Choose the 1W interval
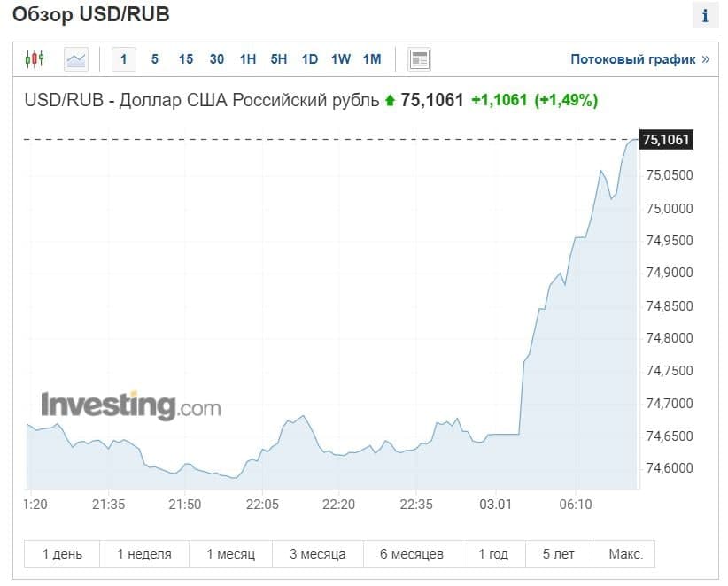Image resolution: width=728 pixels, height=586 pixels. (x=341, y=59)
